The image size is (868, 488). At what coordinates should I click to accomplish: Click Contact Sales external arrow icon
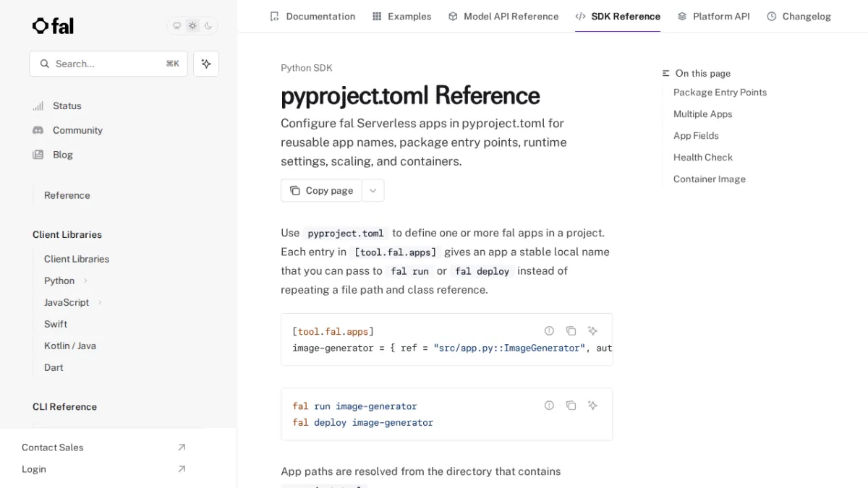(182, 448)
